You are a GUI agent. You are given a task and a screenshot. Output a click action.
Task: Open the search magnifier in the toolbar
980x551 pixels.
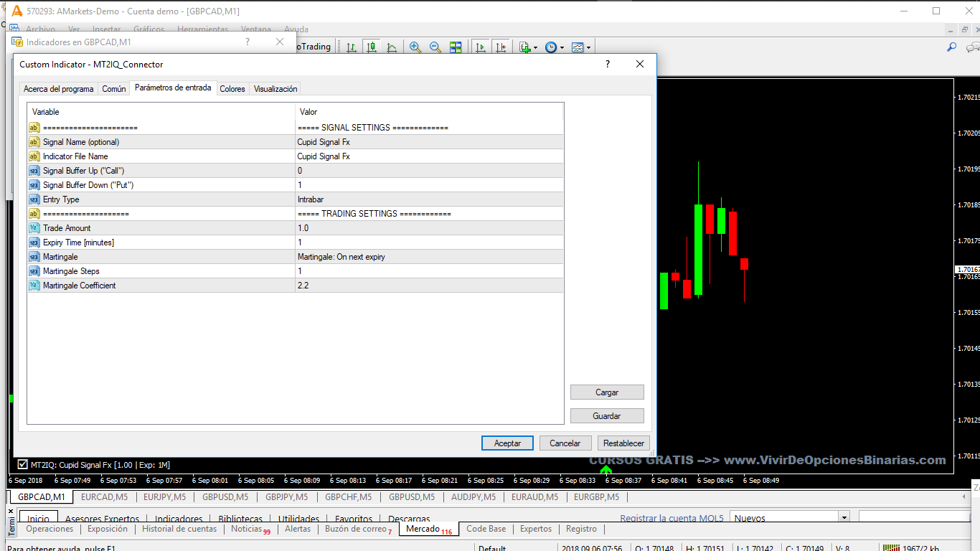coord(952,47)
